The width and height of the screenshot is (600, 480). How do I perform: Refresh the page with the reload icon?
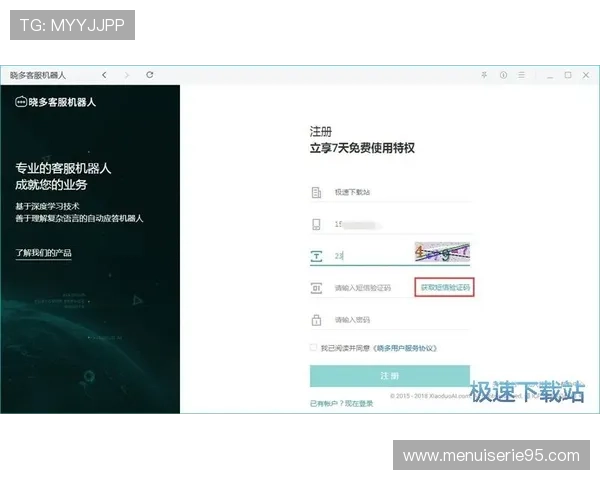150,75
